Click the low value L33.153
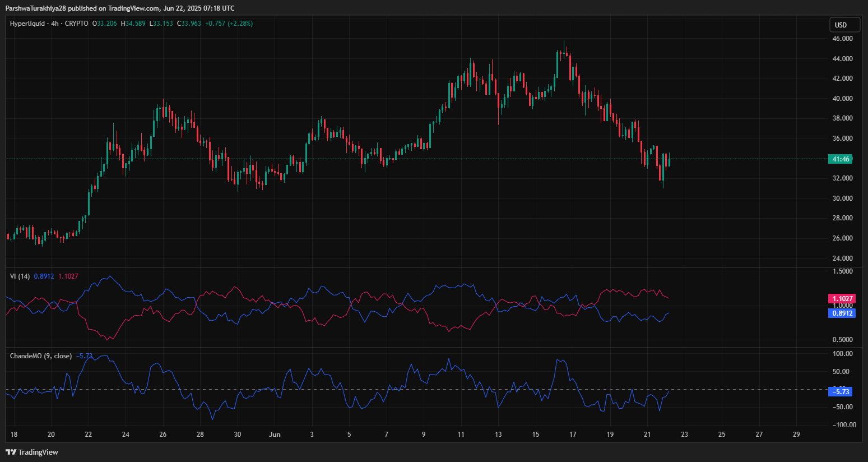 tap(161, 24)
